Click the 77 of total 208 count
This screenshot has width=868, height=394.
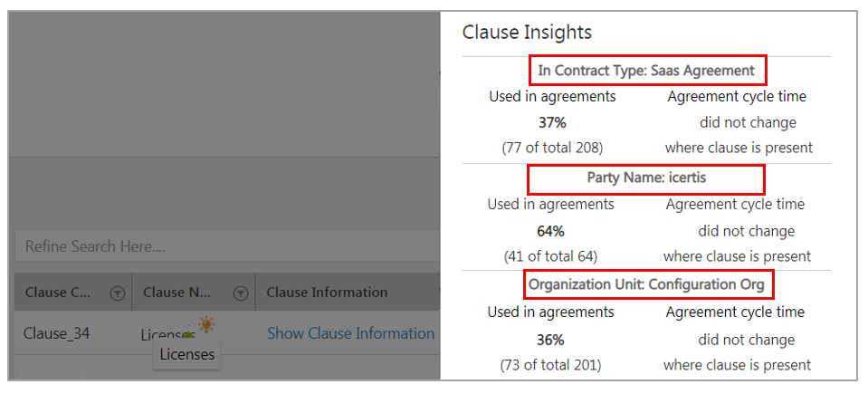552,148
